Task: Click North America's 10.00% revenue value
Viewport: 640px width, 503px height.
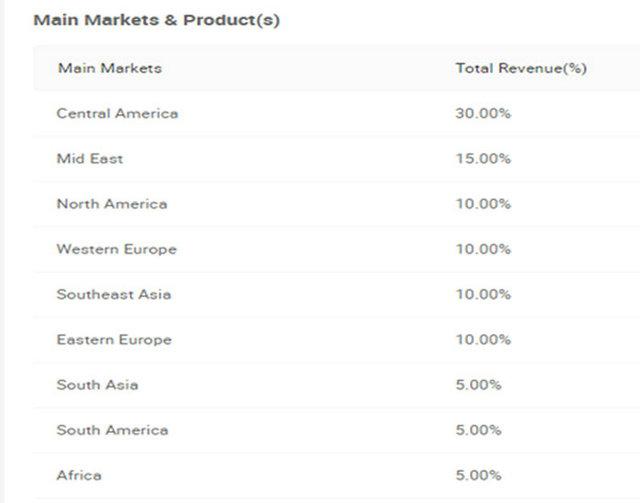Action: pos(483,204)
